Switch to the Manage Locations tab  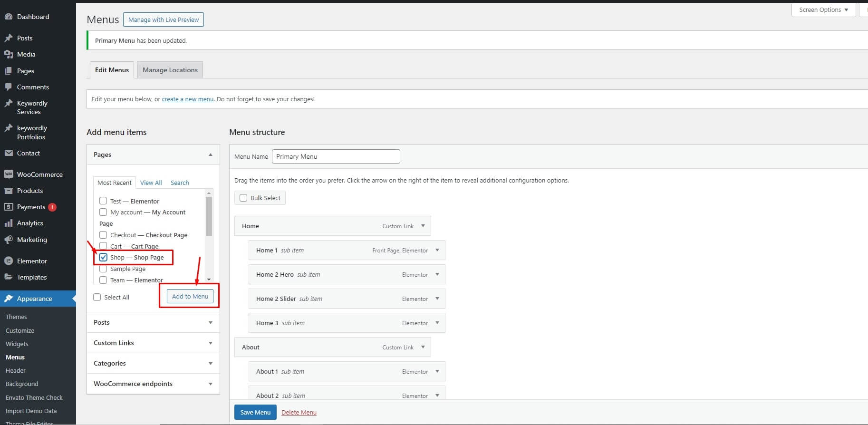click(x=170, y=70)
